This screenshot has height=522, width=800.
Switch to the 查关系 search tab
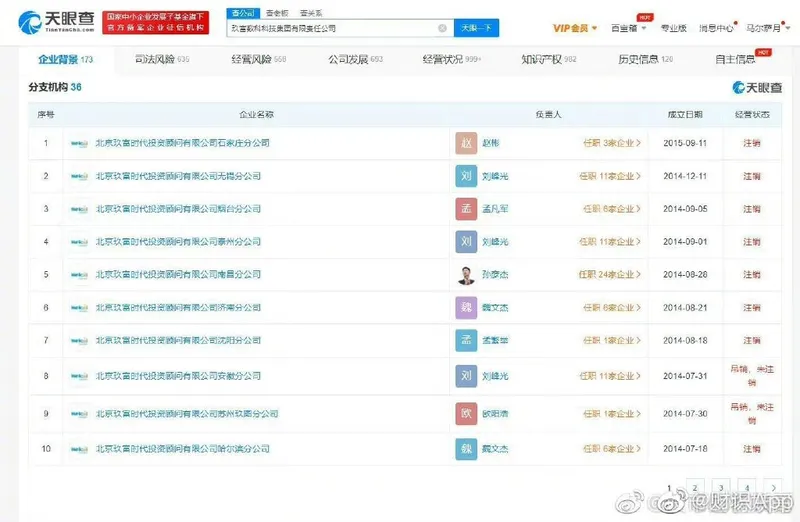311,13
